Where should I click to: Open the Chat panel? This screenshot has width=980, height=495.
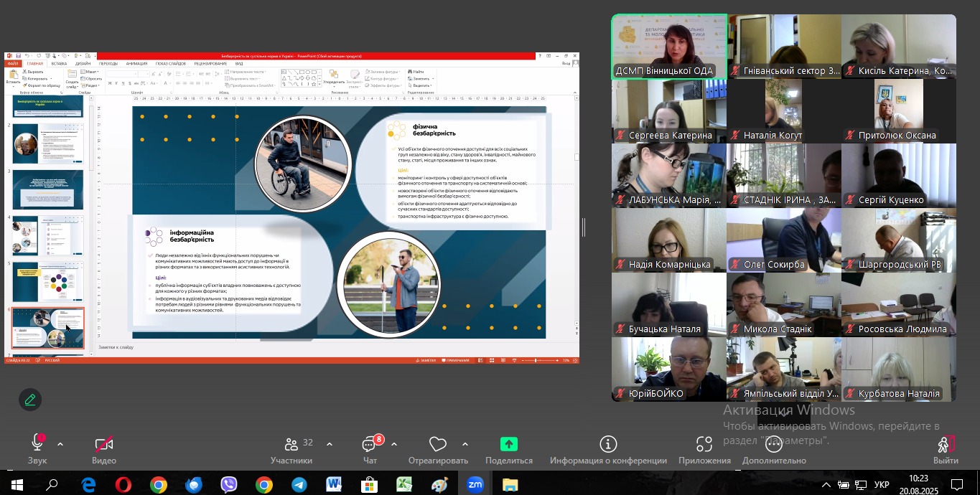tap(370, 445)
